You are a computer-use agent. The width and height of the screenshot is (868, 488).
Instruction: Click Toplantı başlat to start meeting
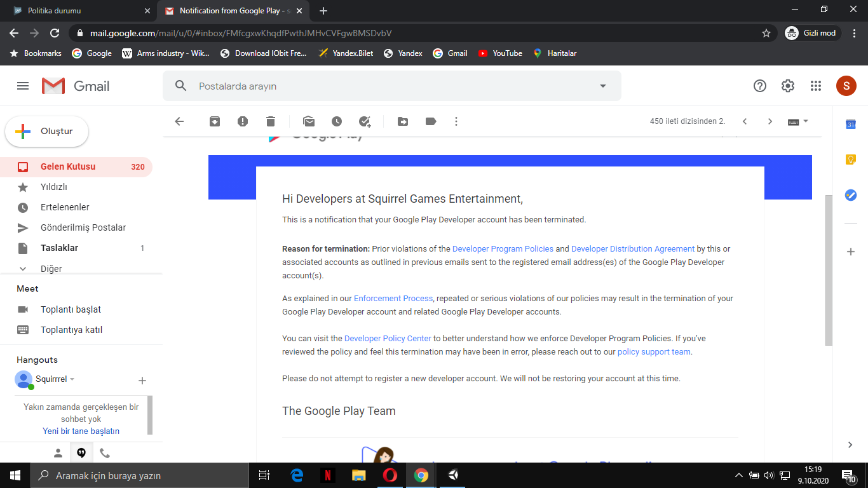click(x=71, y=309)
